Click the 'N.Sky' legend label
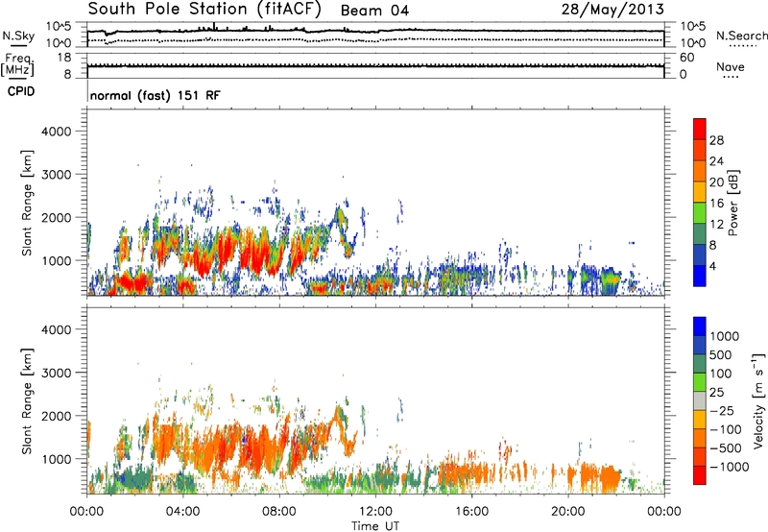 coord(18,36)
